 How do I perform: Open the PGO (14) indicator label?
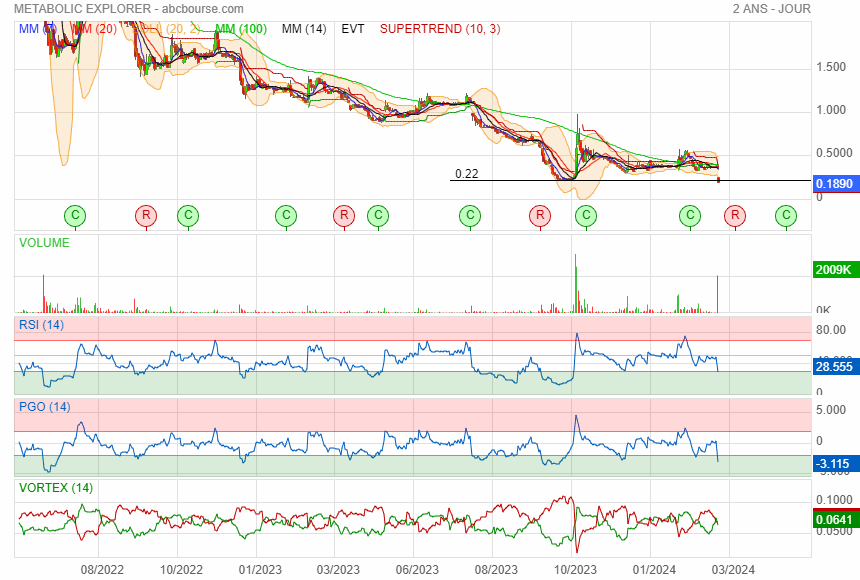tap(45, 407)
